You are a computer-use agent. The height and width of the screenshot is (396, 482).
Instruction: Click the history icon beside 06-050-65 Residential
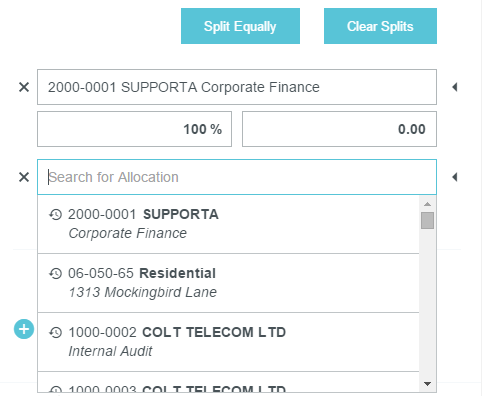tap(56, 273)
